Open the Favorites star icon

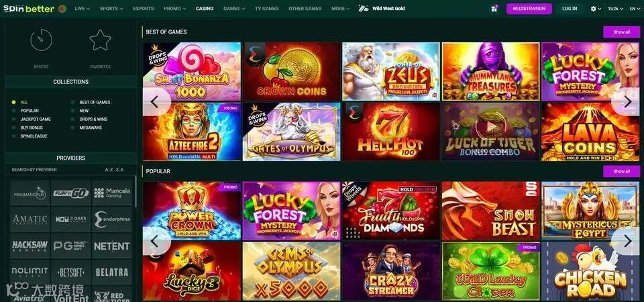coord(100,40)
